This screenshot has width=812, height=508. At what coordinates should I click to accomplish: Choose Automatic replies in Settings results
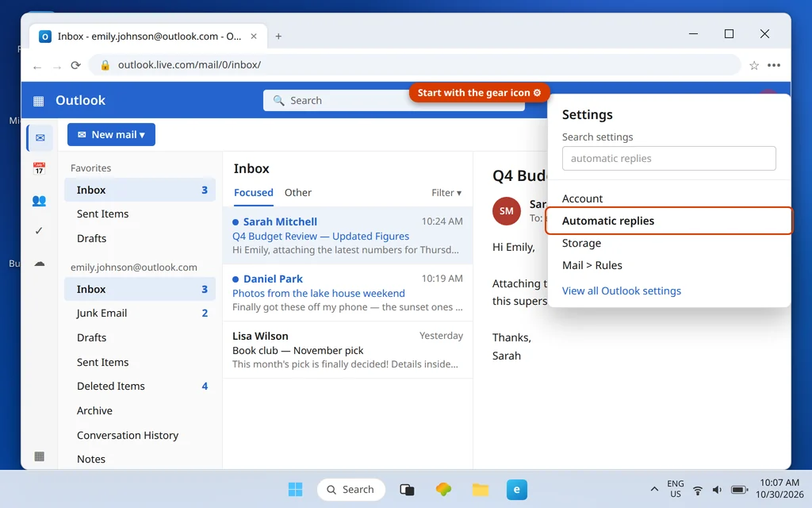pyautogui.click(x=669, y=221)
